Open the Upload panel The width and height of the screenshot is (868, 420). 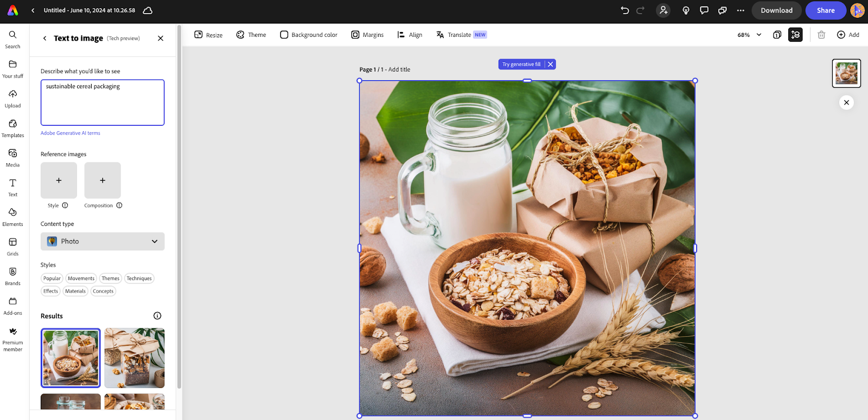[x=12, y=99]
